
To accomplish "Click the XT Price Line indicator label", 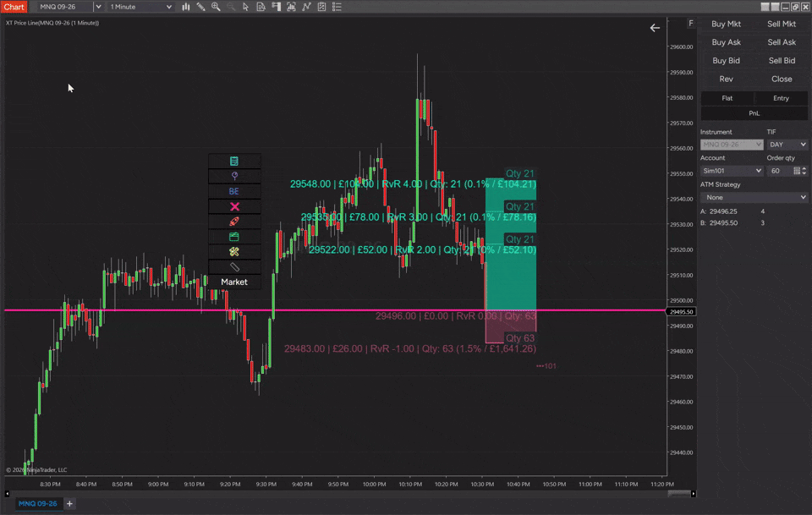I will pyautogui.click(x=52, y=23).
